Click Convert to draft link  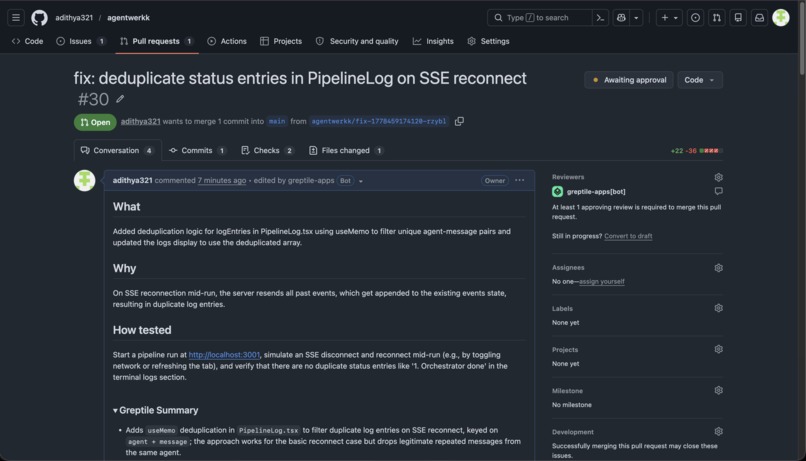(x=628, y=236)
